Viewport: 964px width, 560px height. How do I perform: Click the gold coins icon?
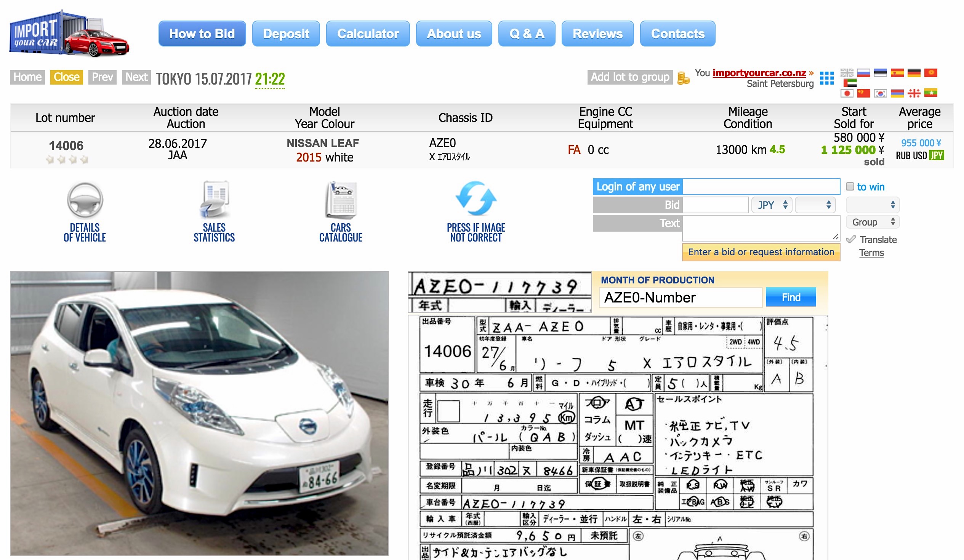[683, 78]
